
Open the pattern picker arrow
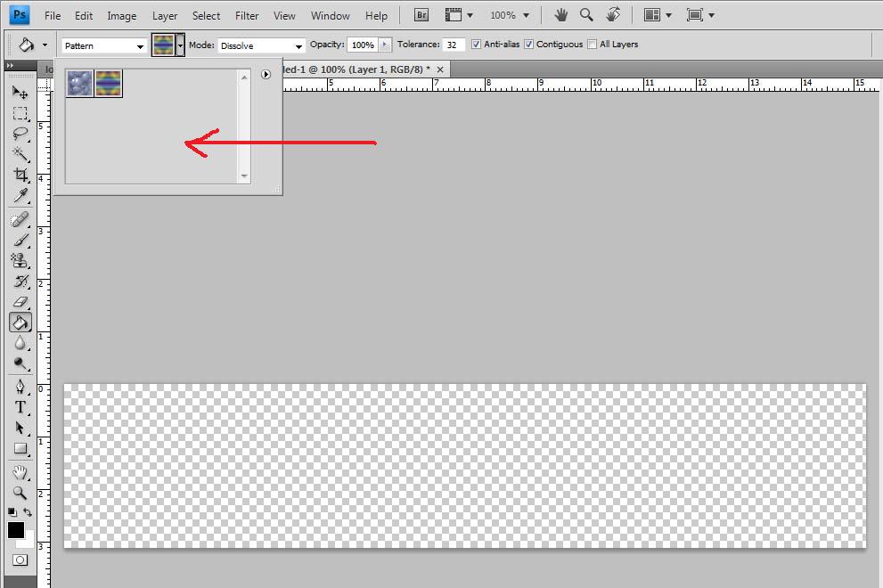(180, 45)
